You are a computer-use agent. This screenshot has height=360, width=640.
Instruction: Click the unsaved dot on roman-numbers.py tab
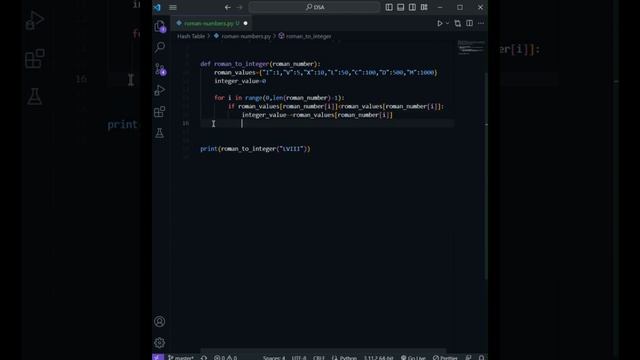tap(245, 23)
